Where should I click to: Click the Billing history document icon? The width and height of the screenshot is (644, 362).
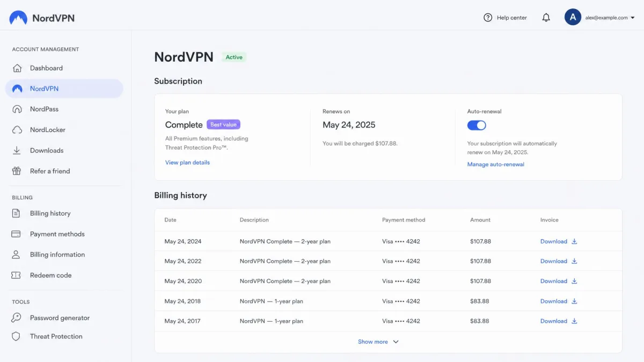coord(16,213)
